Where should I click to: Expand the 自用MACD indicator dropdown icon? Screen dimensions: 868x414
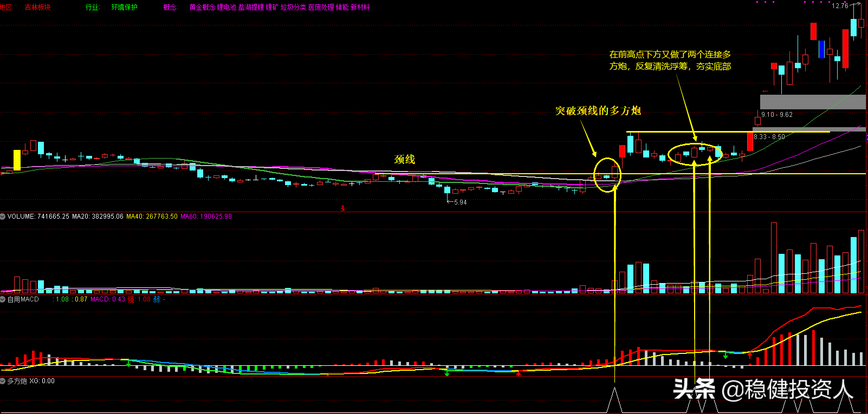click(3, 299)
